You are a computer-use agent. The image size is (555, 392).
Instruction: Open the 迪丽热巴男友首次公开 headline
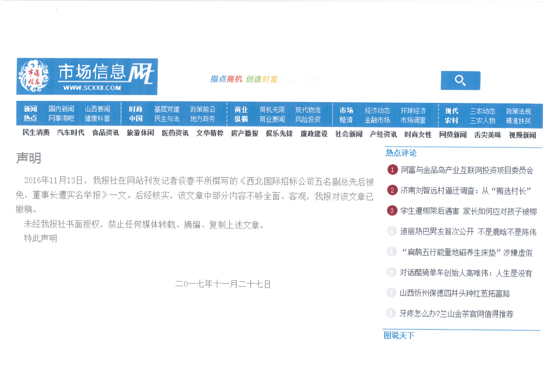tap(468, 232)
